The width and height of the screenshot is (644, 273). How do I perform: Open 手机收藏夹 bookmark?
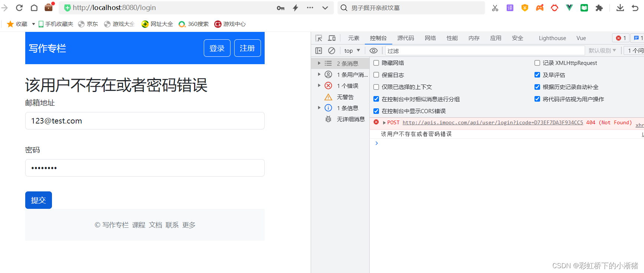56,24
